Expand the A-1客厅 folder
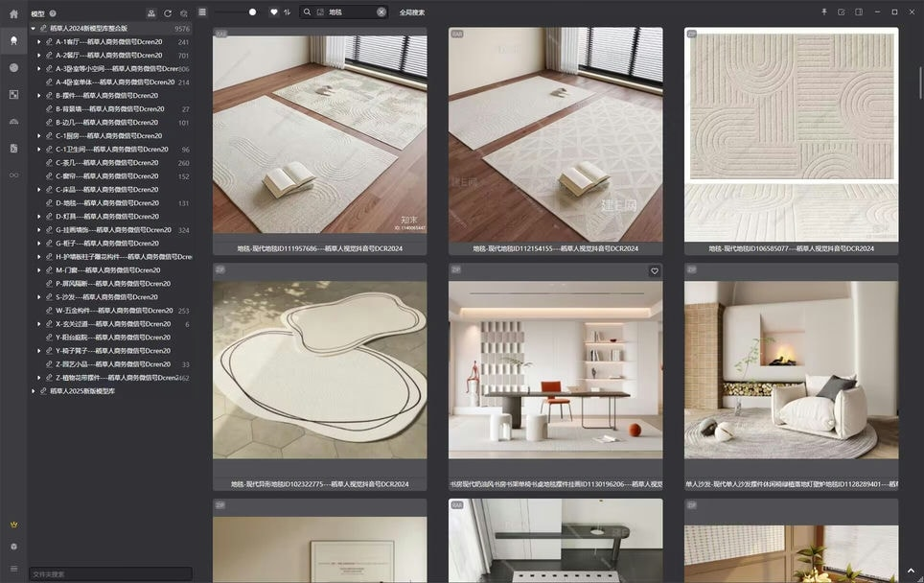 coord(38,42)
